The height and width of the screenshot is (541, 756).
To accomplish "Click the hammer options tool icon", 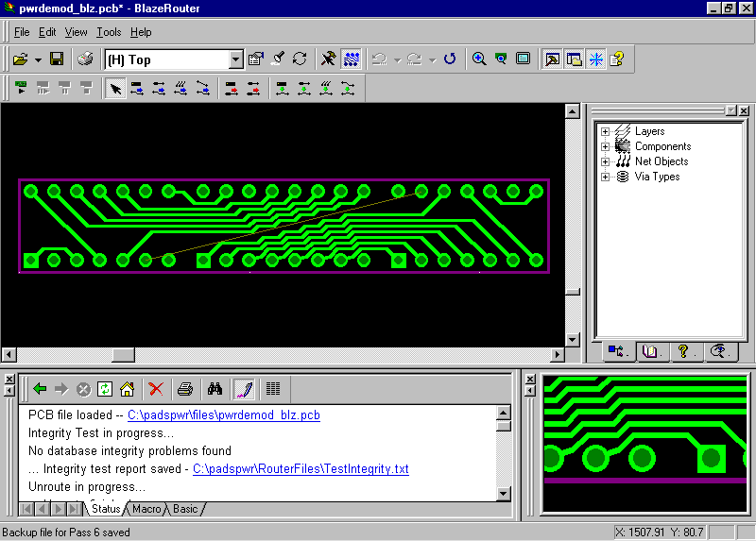I will (328, 59).
